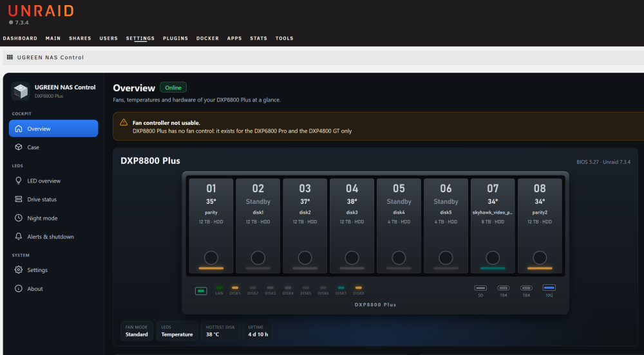This screenshot has width=644, height=355.
Task: Click the DISK2 LED indicator
Action: 252,287
